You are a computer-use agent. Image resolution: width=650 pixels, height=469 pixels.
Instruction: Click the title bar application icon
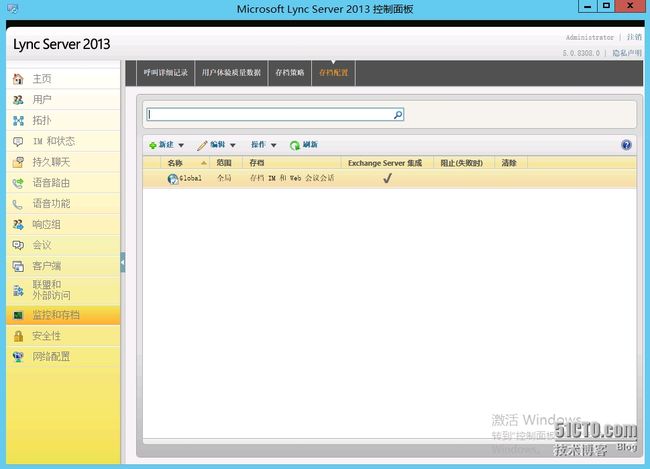point(12,8)
